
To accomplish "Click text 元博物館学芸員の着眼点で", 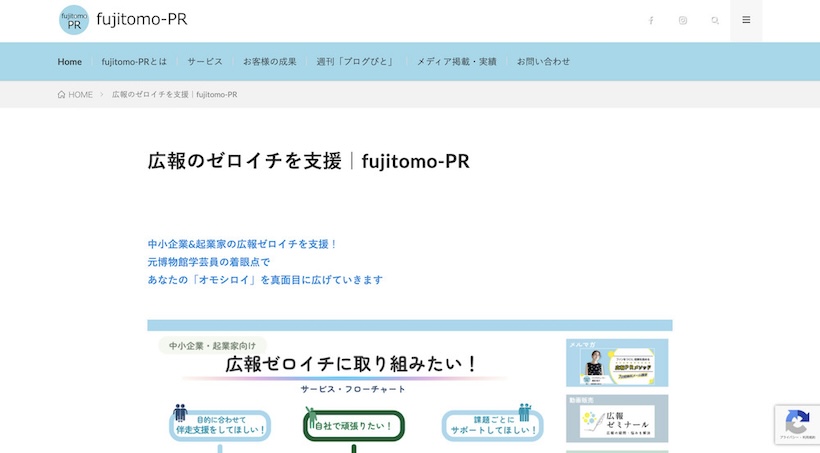I will pos(209,262).
